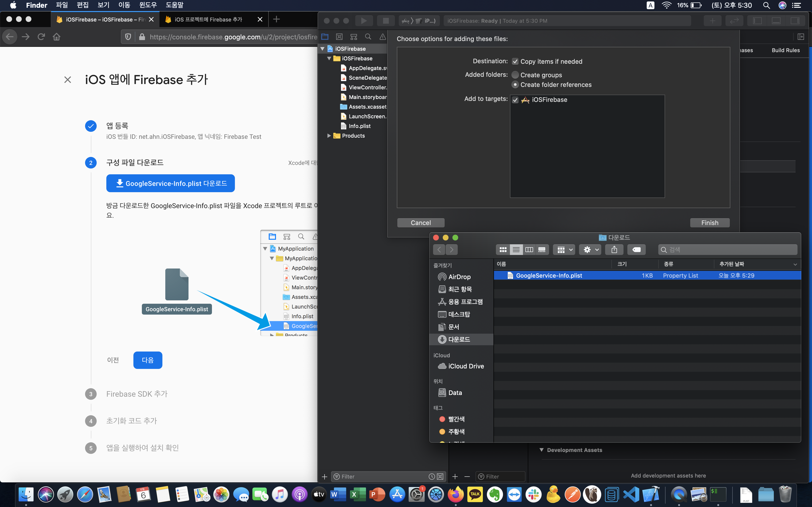Open Finder action gear dropdown
This screenshot has height=507, width=812.
591,249
